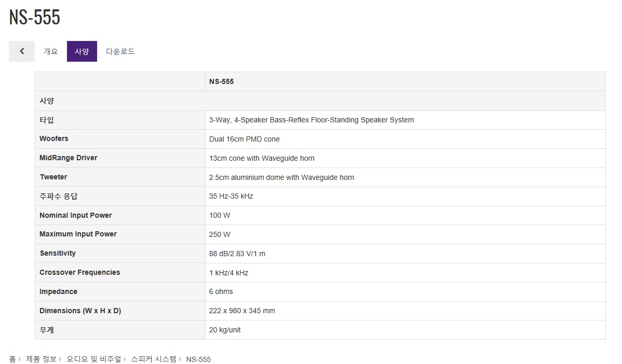
Task: Select '222 x 980 x 345 mm' value
Action: click(x=242, y=311)
